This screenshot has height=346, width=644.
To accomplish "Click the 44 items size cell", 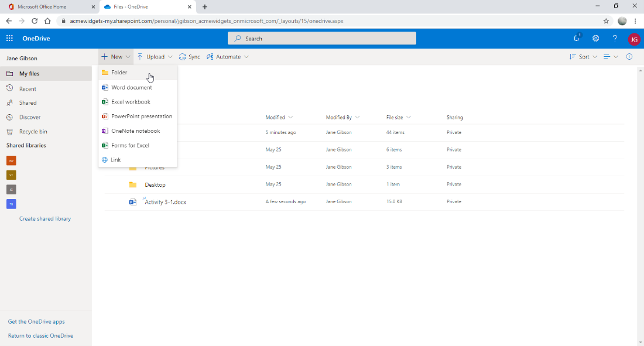I will (395, 132).
